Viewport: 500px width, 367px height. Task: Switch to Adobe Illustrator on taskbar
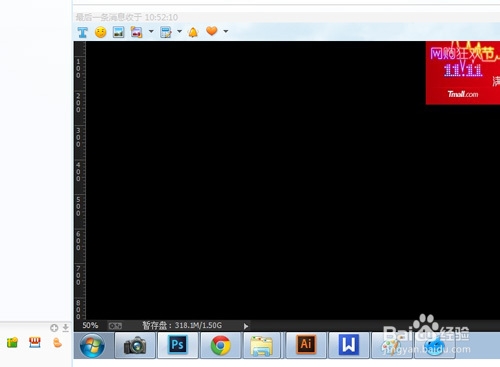tap(306, 345)
